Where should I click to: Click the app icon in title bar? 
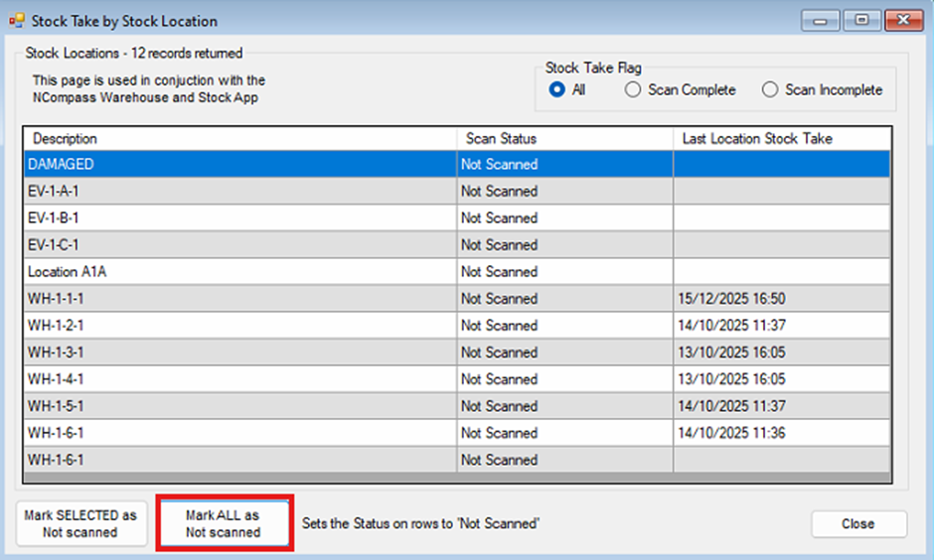[x=17, y=20]
